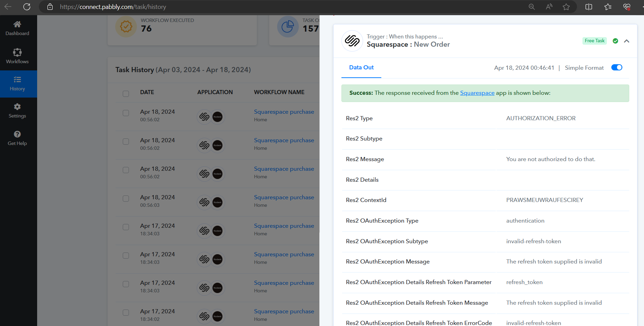Click the Res2 OAuthException Message label
The image size is (644, 326).
click(x=388, y=262)
